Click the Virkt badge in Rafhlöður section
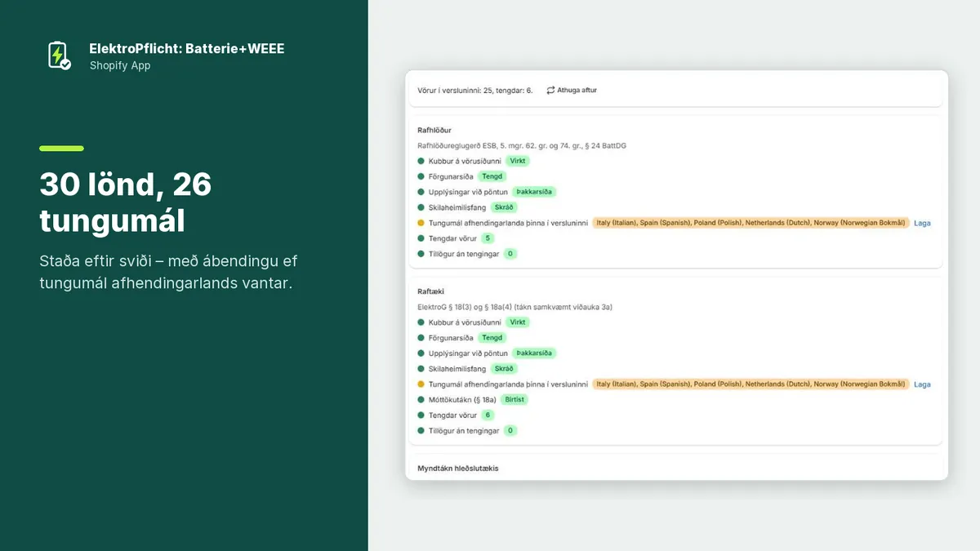Screen dimensions: 980x551 tap(518, 161)
